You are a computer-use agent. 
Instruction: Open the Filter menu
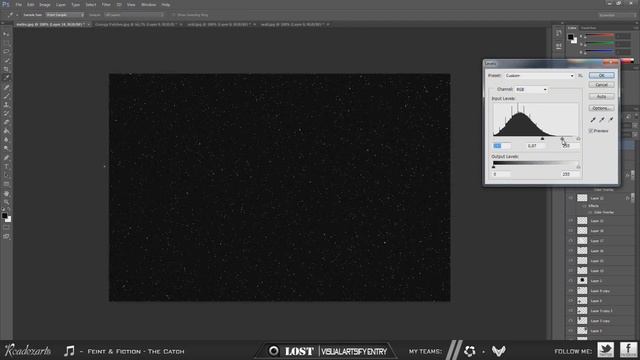click(106, 4)
